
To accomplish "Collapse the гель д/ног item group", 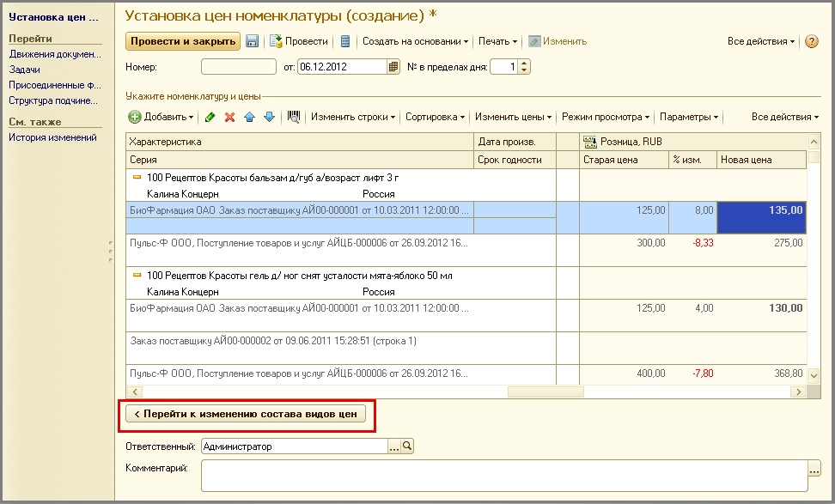I will 137,275.
